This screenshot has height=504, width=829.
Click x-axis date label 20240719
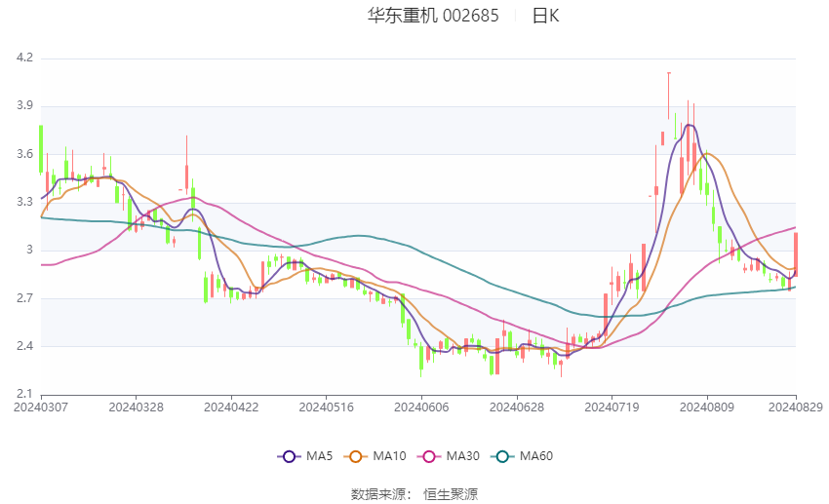[612, 407]
